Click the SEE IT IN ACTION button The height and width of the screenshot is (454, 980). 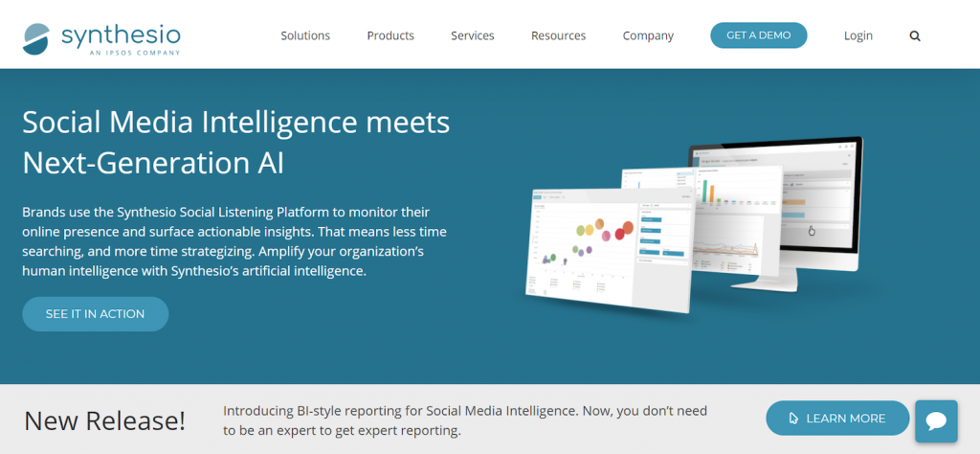(x=96, y=314)
